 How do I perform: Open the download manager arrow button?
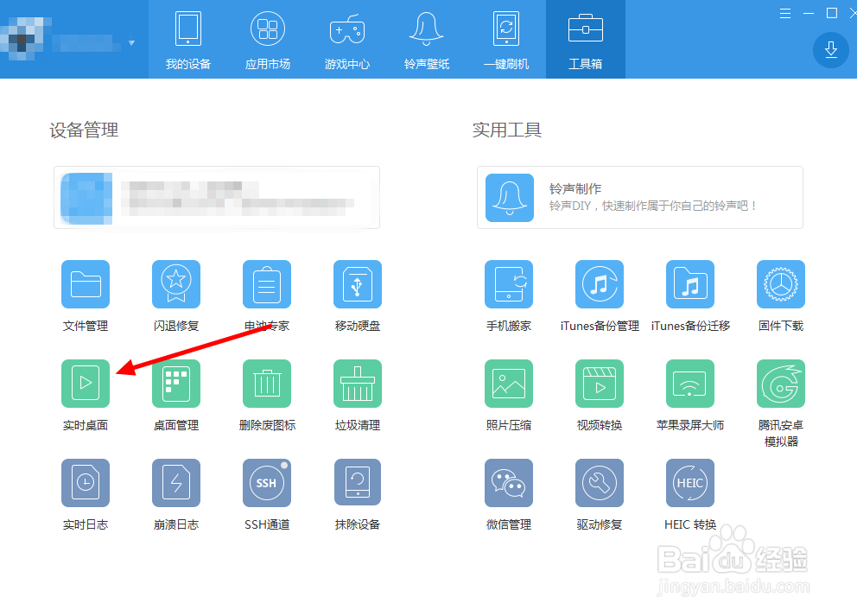point(831,50)
